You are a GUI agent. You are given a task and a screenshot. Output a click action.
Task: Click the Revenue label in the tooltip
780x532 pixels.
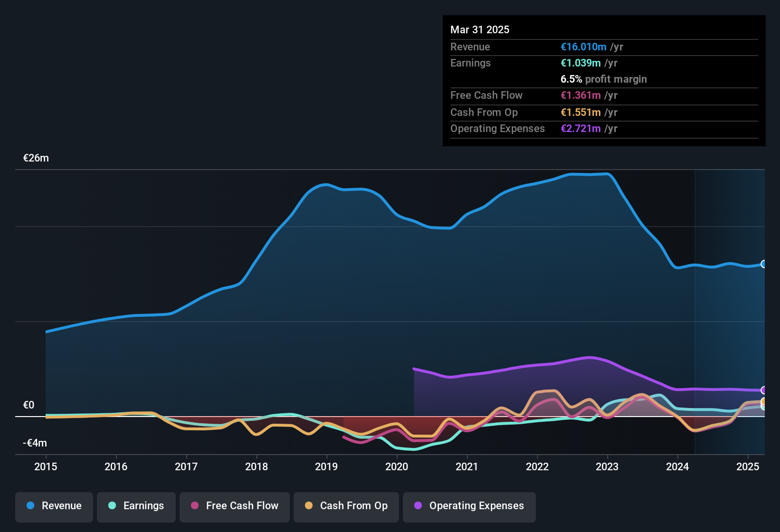tap(470, 47)
